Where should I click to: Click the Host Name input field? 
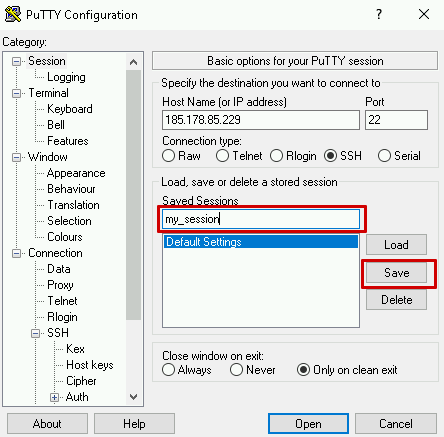(x=261, y=120)
